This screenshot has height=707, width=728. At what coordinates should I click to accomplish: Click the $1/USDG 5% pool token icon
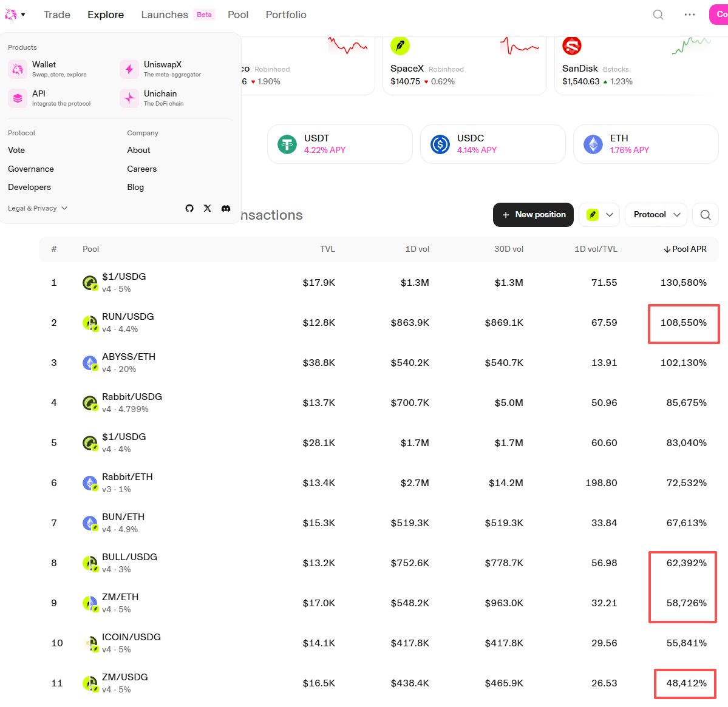(x=90, y=283)
